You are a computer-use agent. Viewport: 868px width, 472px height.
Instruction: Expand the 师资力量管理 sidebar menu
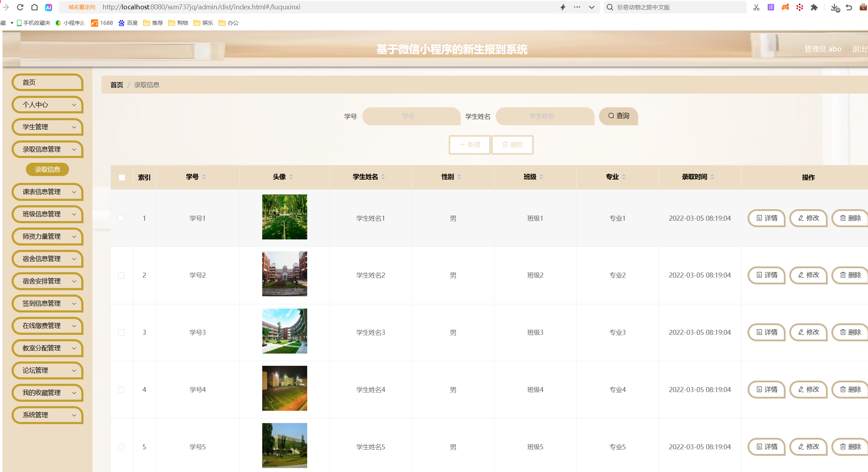[x=47, y=237]
